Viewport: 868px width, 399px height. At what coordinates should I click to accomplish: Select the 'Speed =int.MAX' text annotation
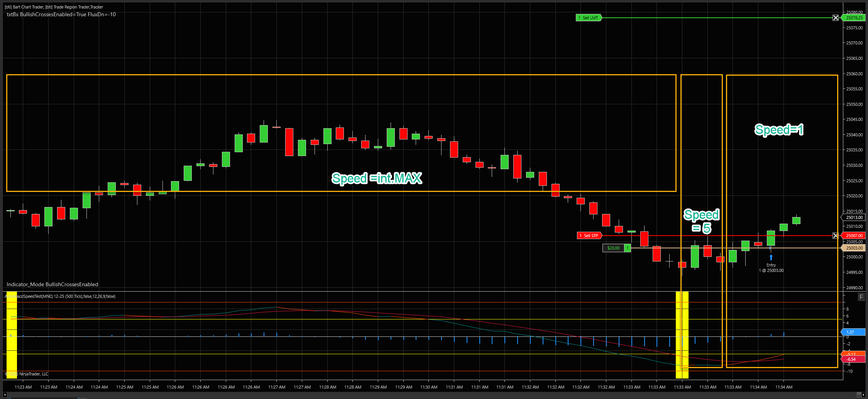tap(376, 178)
